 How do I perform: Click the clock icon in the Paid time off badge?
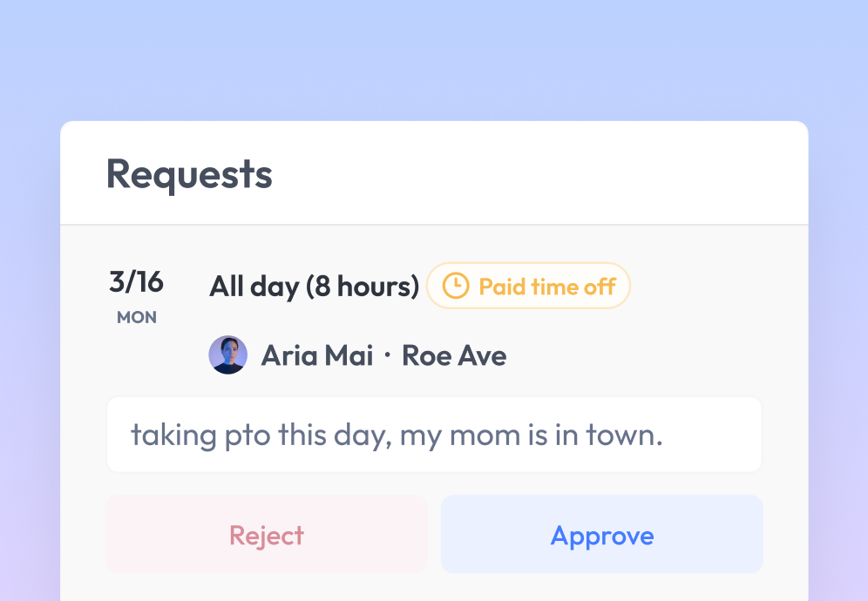coord(454,285)
